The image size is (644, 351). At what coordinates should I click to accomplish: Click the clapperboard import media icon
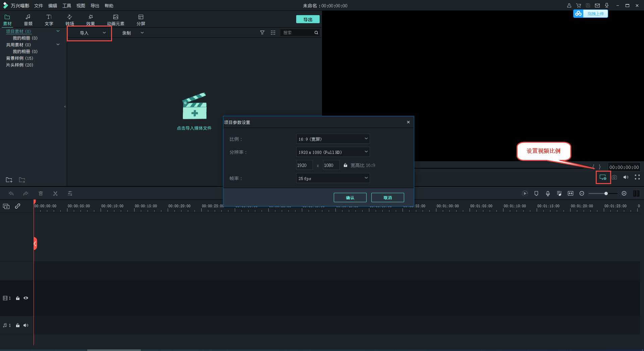[195, 106]
